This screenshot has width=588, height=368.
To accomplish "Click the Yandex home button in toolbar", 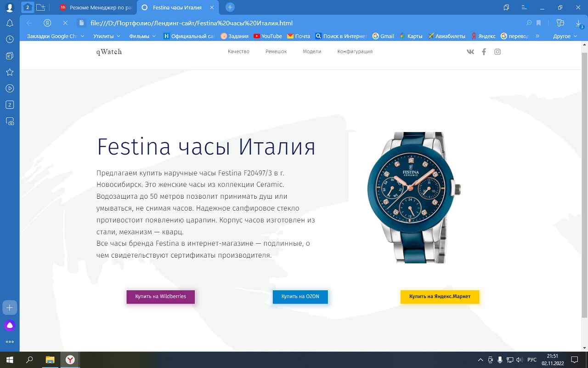I will (x=47, y=23).
